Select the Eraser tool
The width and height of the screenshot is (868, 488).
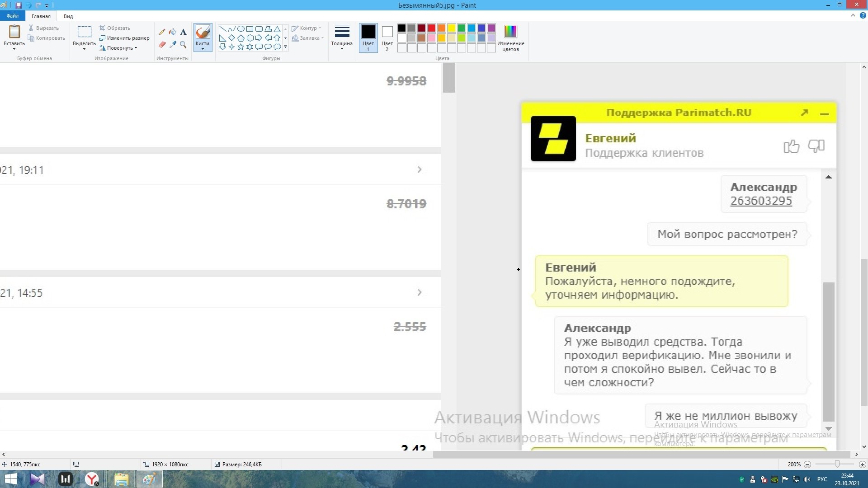[x=162, y=45]
